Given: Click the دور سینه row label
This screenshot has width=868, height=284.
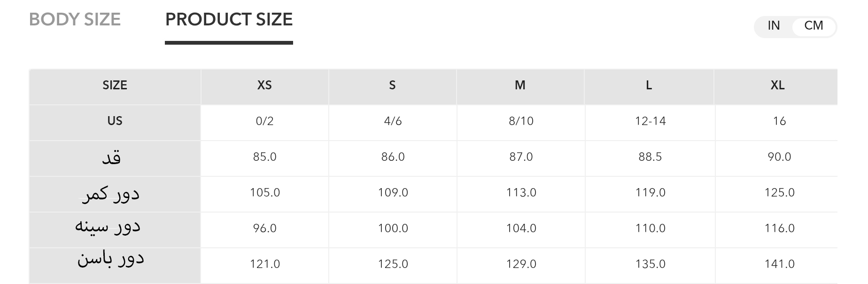Looking at the screenshot, I should pos(108,227).
